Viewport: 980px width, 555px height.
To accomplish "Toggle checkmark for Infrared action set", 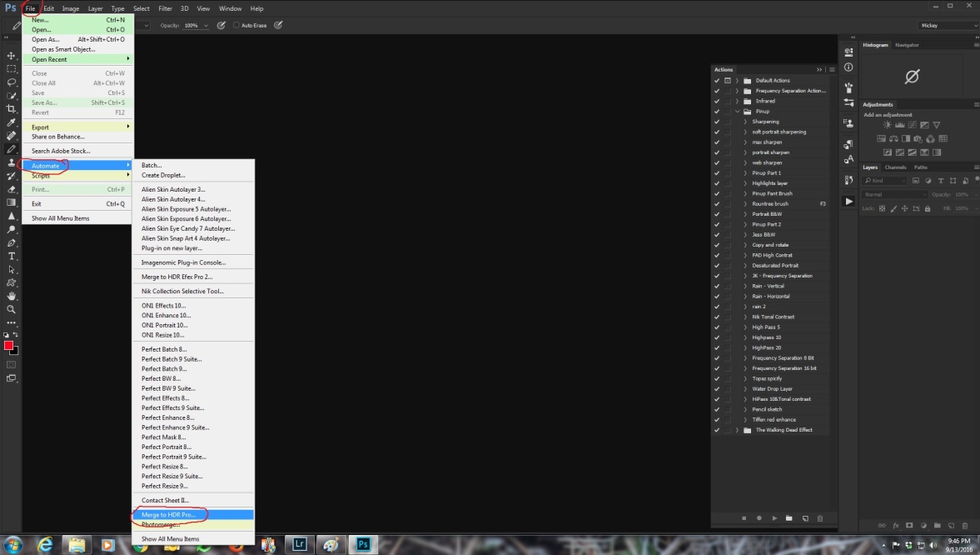I will pos(717,102).
